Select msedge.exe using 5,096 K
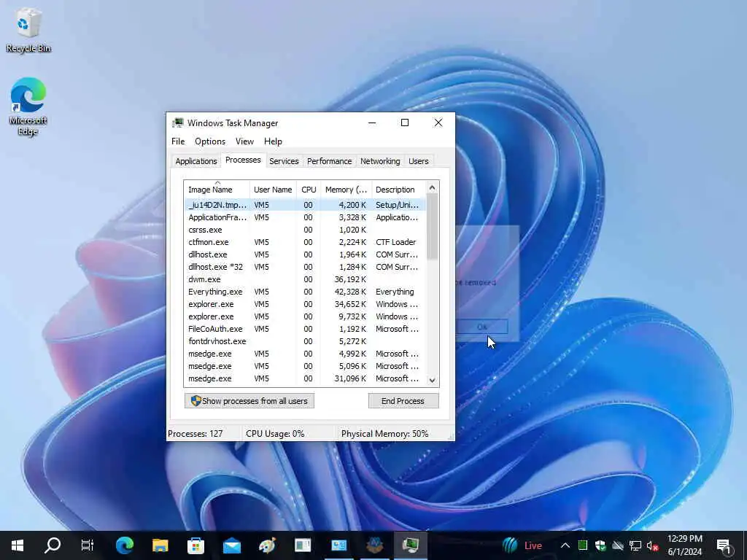747x560 pixels. [305, 366]
